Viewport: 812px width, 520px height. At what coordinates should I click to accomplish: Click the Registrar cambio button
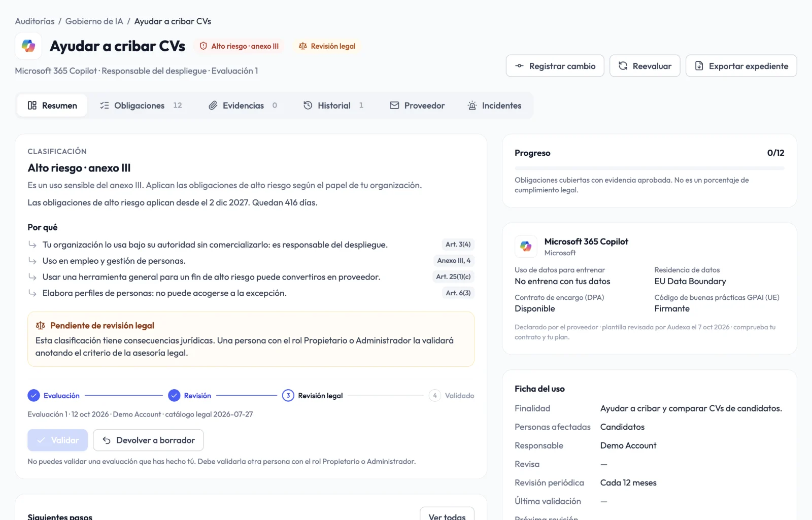pos(555,66)
